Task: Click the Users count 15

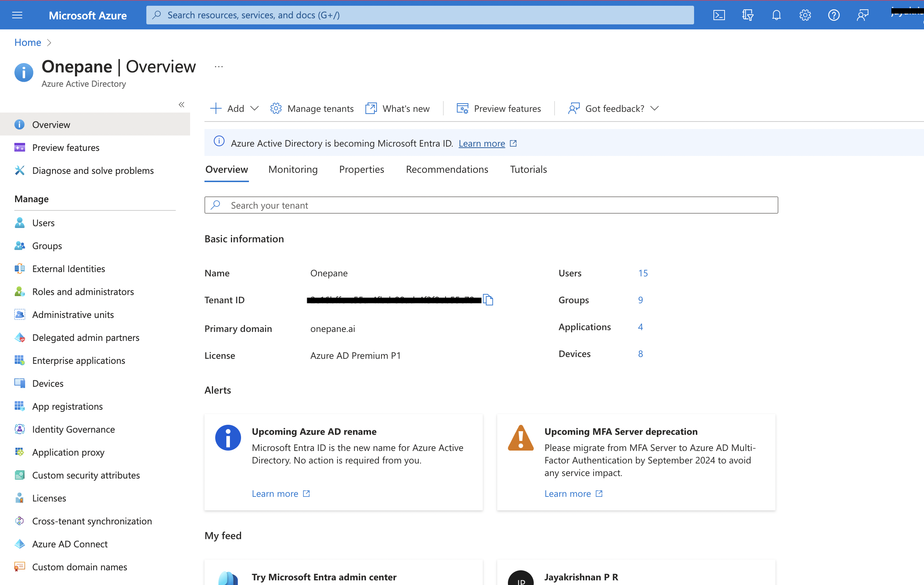Action: [643, 273]
